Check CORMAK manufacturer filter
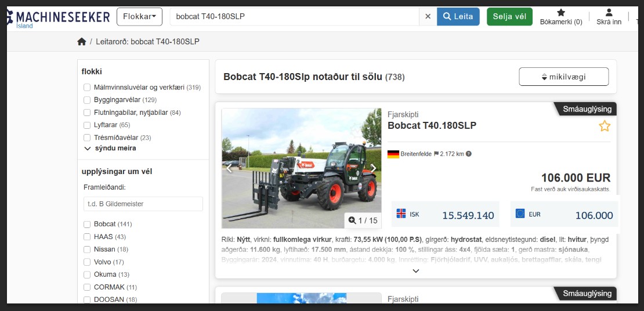Screen dimensions: 644x311 point(87,287)
